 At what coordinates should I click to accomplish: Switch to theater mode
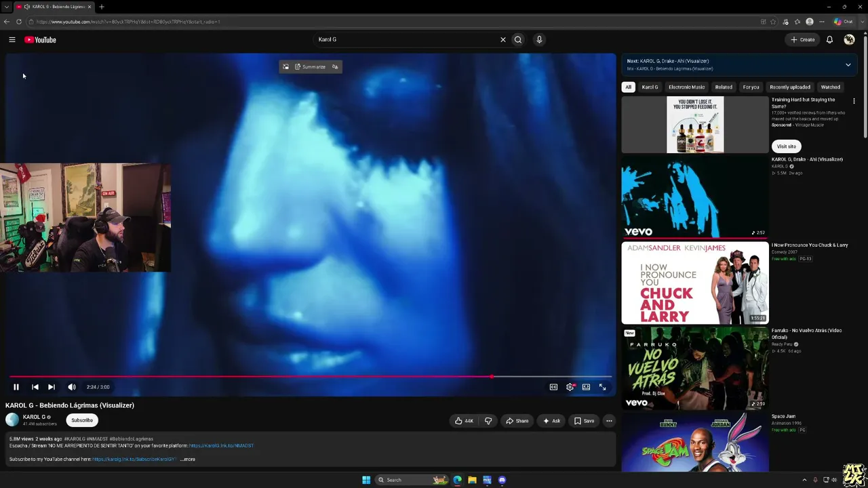pyautogui.click(x=586, y=387)
